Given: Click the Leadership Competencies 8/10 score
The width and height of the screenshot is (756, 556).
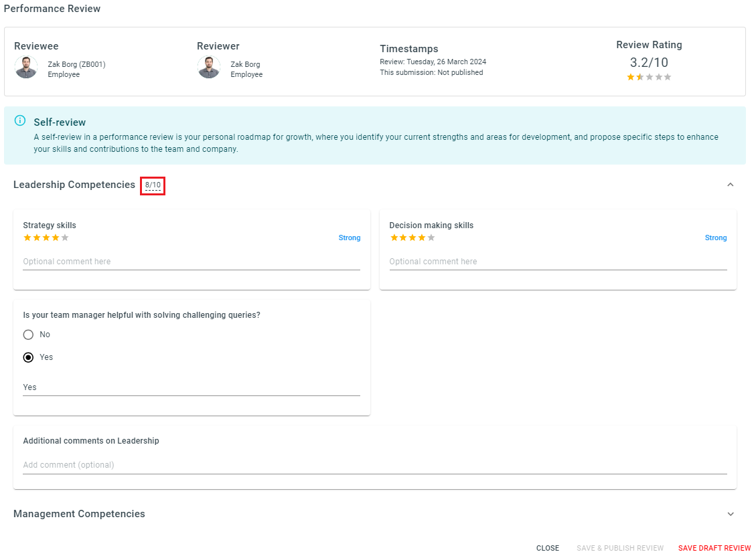Looking at the screenshot, I should point(153,185).
